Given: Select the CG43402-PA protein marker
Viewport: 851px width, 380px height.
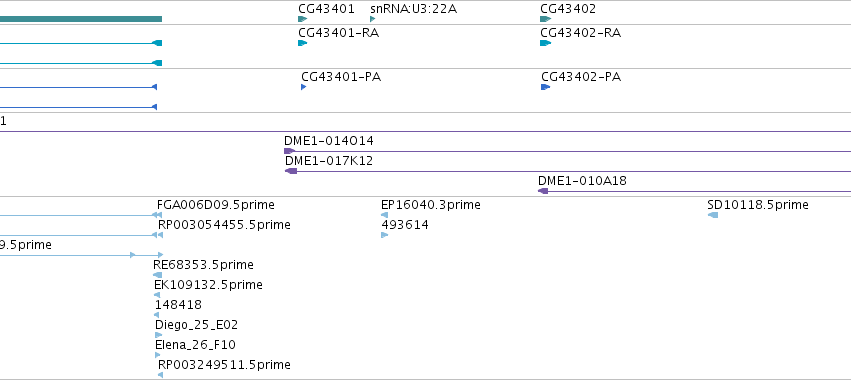Looking at the screenshot, I should [x=545, y=87].
